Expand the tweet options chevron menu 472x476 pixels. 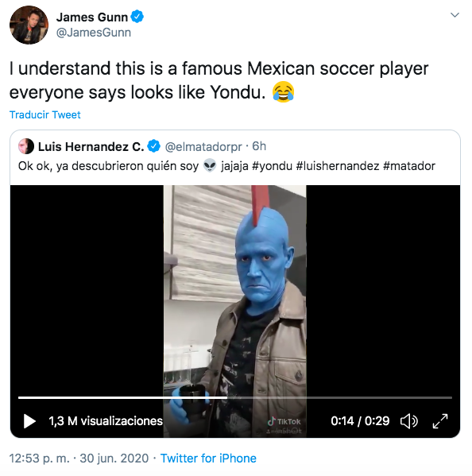[455, 15]
